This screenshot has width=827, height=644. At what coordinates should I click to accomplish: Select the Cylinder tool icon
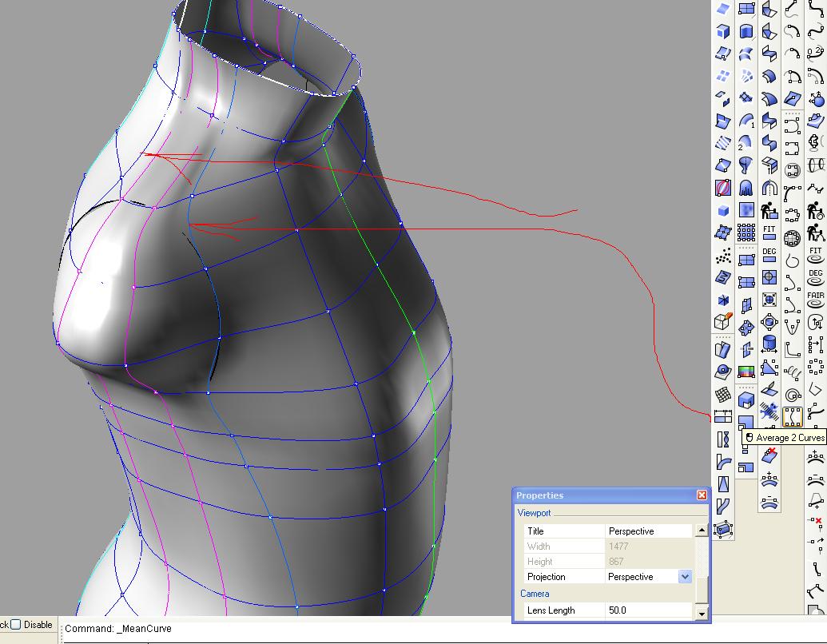coord(769,344)
